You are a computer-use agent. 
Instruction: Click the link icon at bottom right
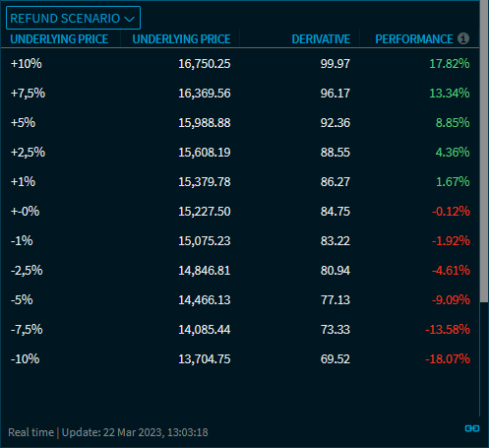click(x=472, y=428)
